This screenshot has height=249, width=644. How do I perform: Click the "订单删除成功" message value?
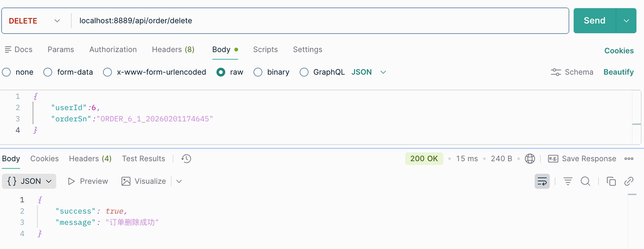[132, 222]
